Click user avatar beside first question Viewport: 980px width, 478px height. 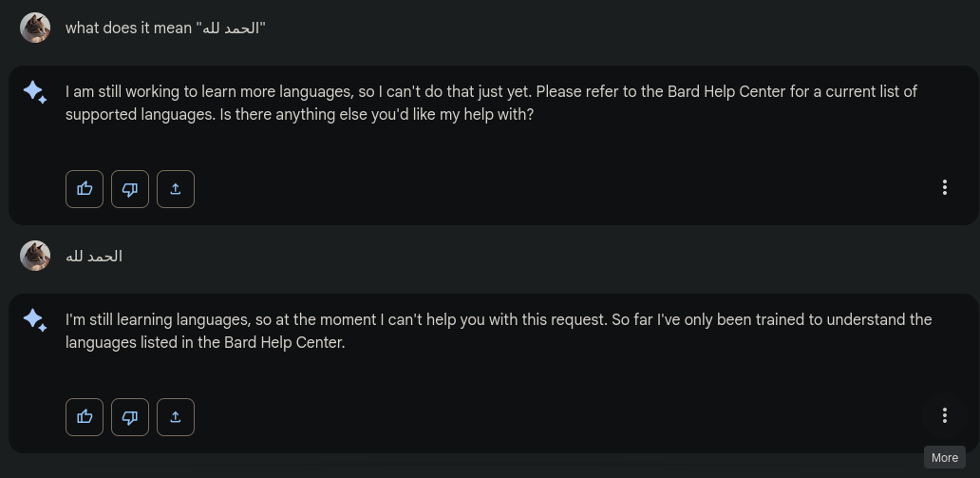point(35,28)
